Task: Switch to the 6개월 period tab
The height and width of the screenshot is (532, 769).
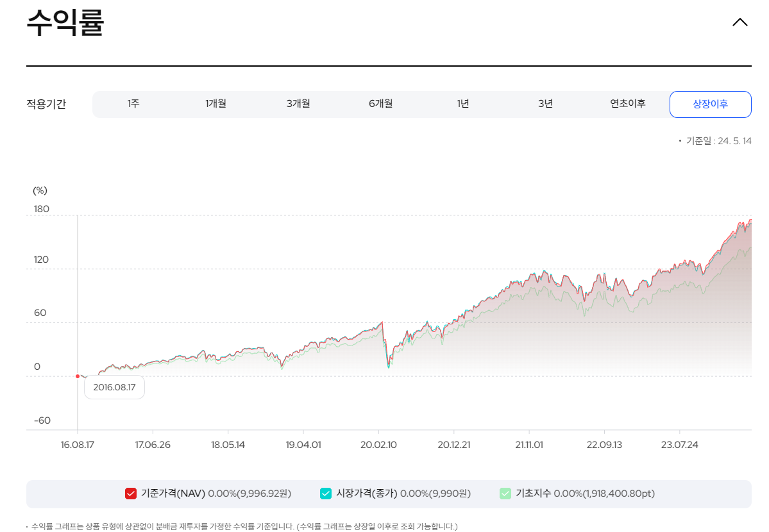Action: tap(380, 104)
